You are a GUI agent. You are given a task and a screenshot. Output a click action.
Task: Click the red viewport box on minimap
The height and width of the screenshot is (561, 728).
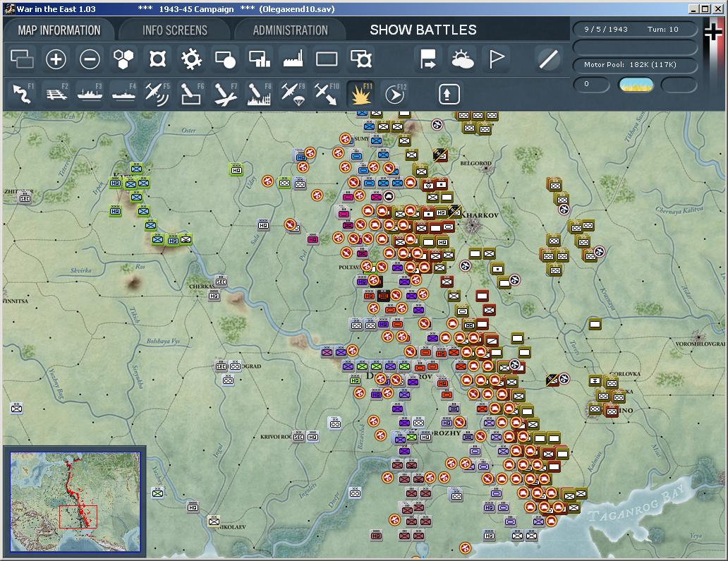pyautogui.click(x=78, y=517)
